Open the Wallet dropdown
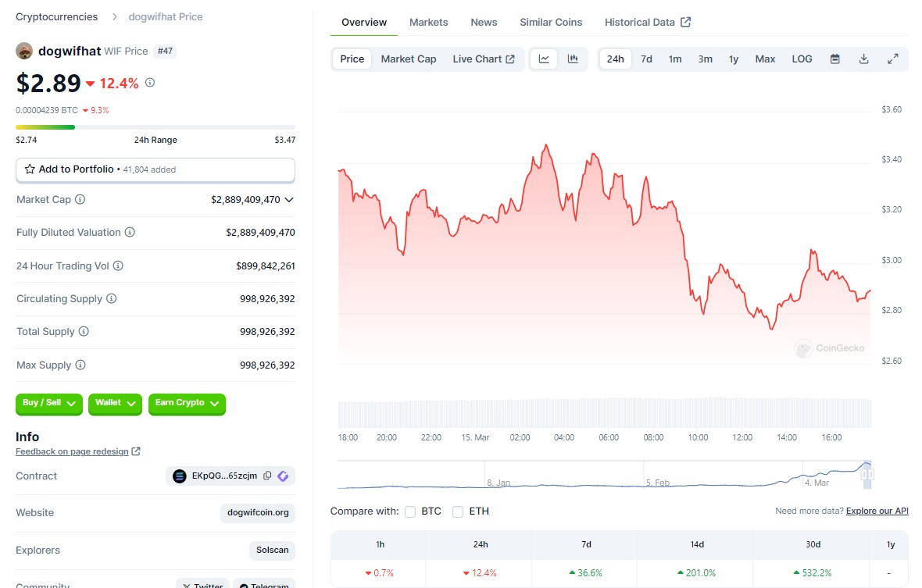Viewport: 922px width, 588px height. [115, 403]
